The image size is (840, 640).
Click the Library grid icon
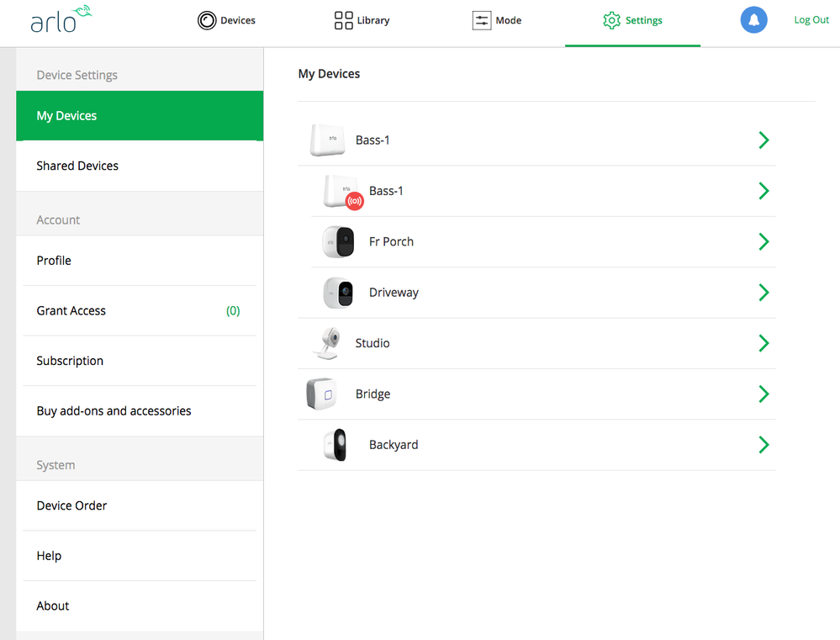point(343,20)
